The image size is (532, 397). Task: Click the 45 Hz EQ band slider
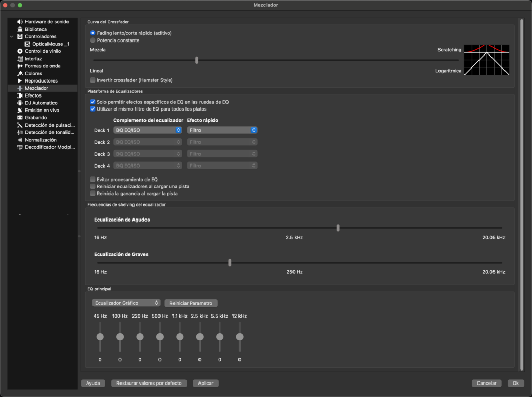[100, 337]
